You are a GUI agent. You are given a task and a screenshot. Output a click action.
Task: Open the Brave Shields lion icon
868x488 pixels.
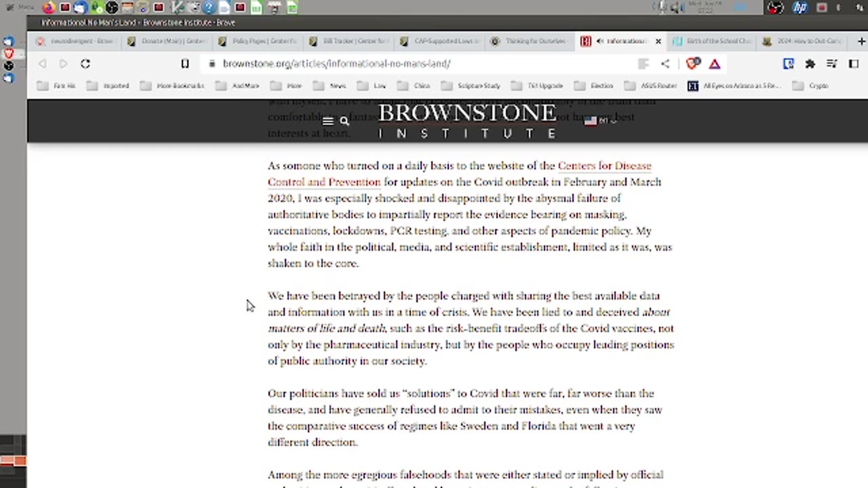(x=692, y=64)
